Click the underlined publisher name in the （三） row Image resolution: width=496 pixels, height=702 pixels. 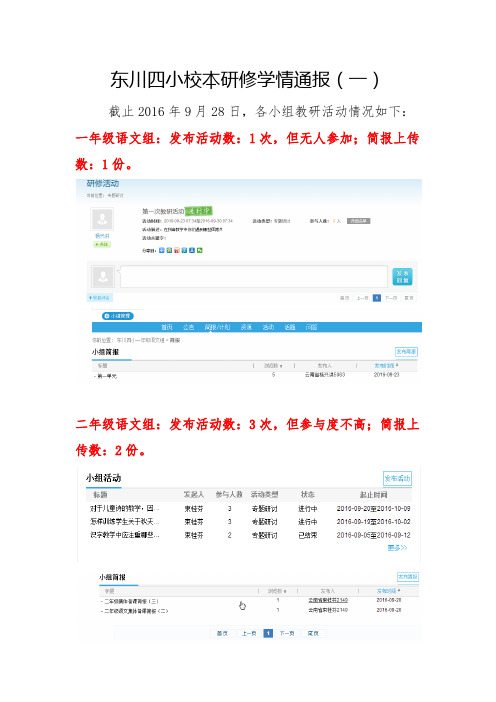pos(328,600)
